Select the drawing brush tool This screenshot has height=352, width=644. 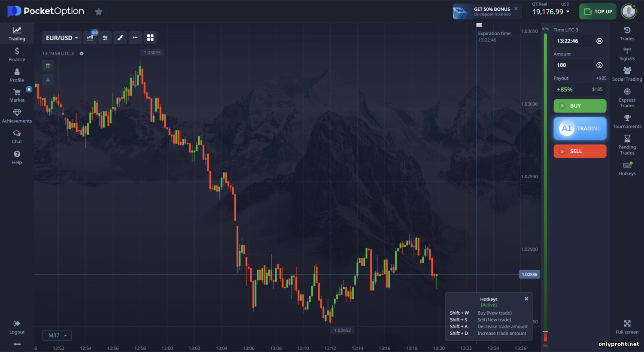click(120, 38)
